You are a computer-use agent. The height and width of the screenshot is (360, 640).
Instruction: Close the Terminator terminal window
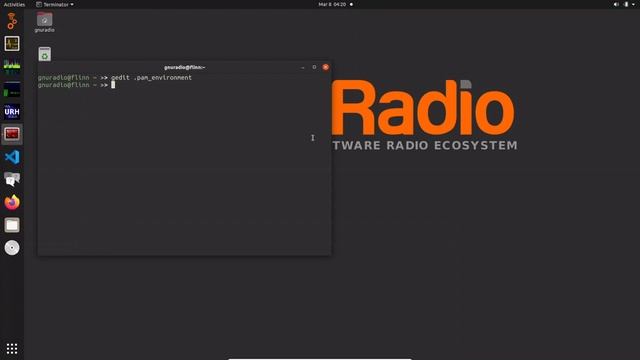[326, 67]
